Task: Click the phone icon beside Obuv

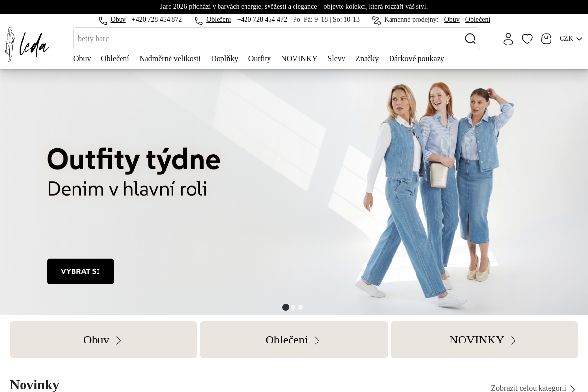Action: point(103,20)
